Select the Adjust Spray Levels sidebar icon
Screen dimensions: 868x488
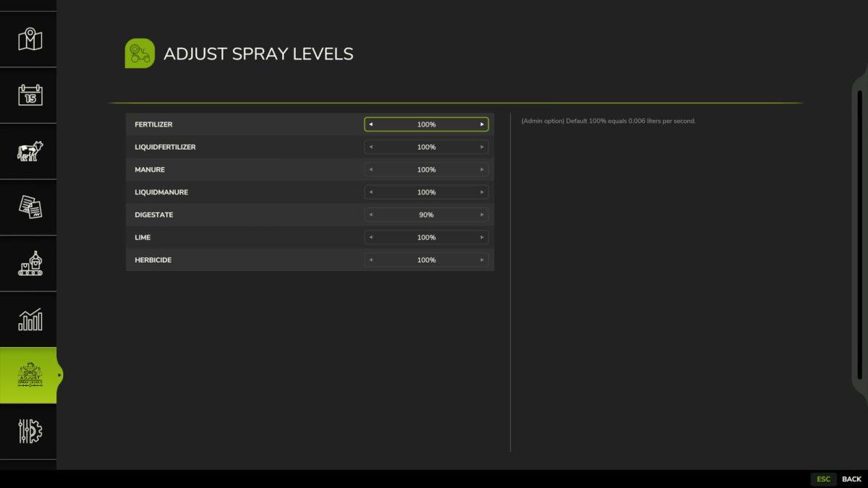tap(29, 375)
